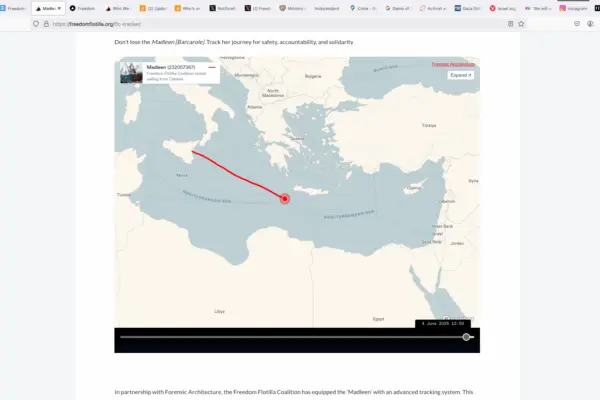Click the middle of the timeline slider track
This screenshot has height=400, width=600.
(297, 337)
